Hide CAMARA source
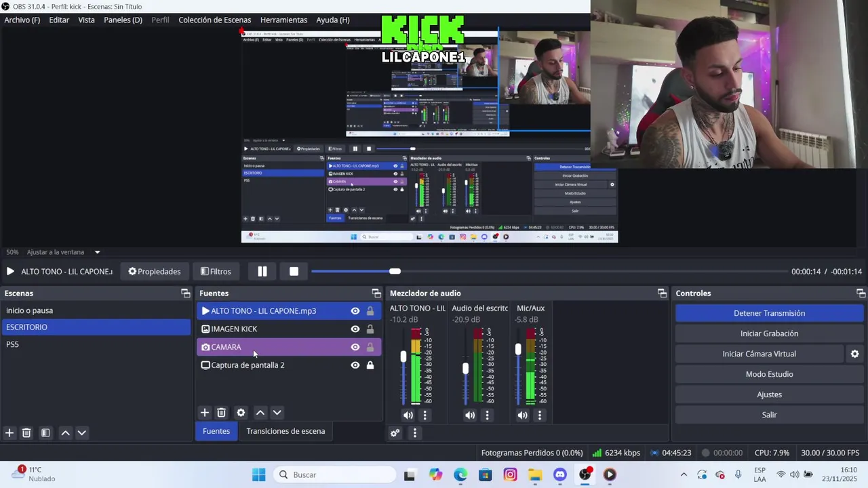Viewport: 868px width, 488px height. click(x=355, y=347)
